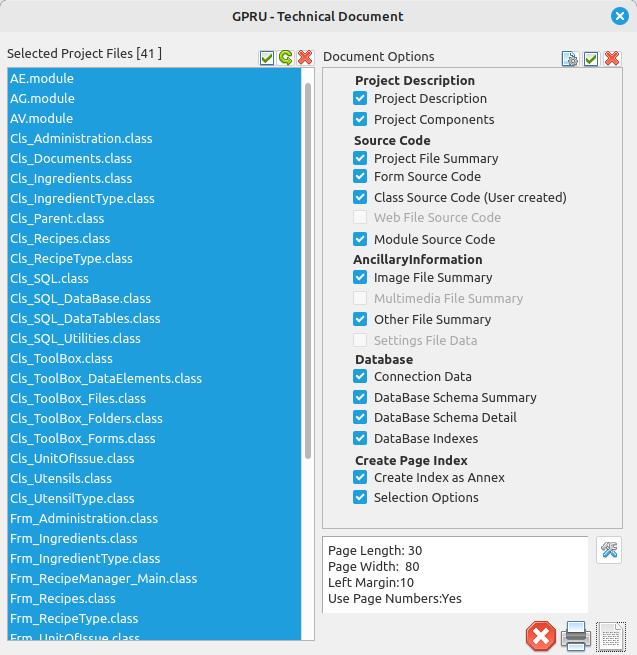Click the file list vertical scrollbar
The width and height of the screenshot is (637, 655).
[x=308, y=270]
